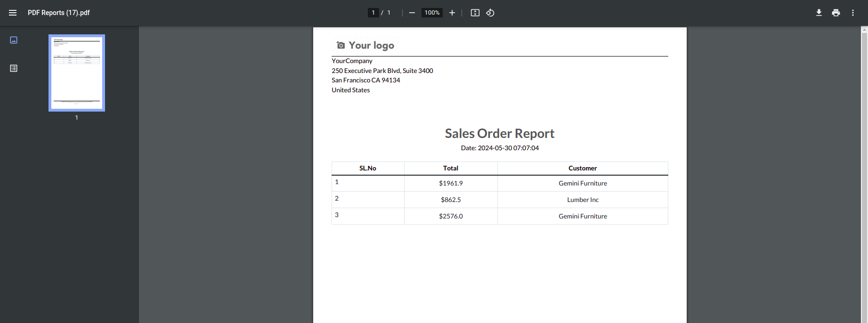Click the serial number 1 cell
868x323 pixels.
[368, 183]
